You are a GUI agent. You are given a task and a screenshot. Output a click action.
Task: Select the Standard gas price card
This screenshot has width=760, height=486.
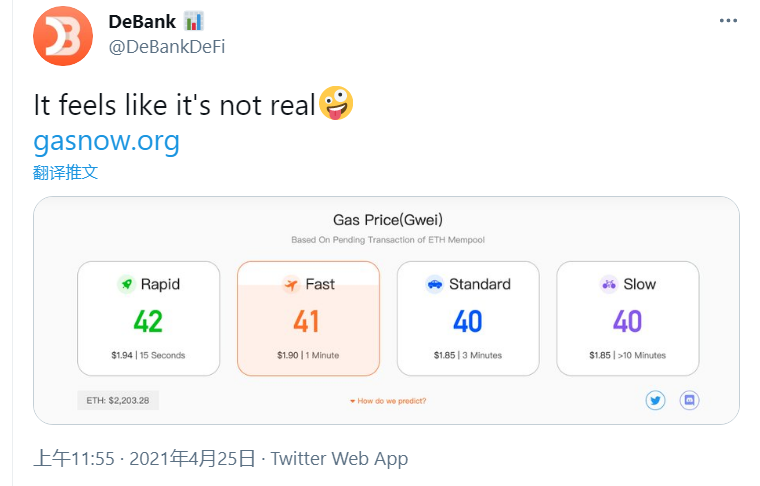[x=468, y=318]
